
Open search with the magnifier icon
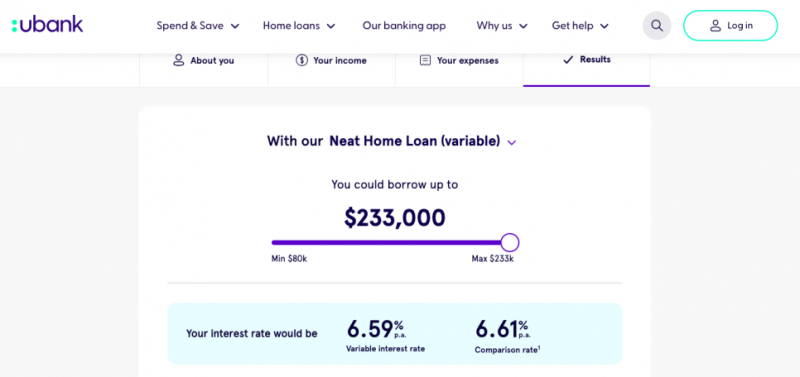click(657, 26)
